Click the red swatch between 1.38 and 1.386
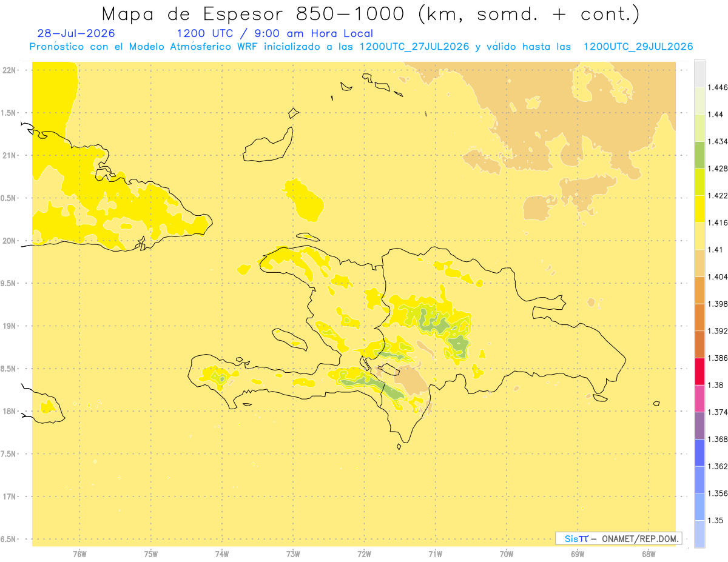Image resolution: width=728 pixels, height=562 pixels. tap(699, 372)
